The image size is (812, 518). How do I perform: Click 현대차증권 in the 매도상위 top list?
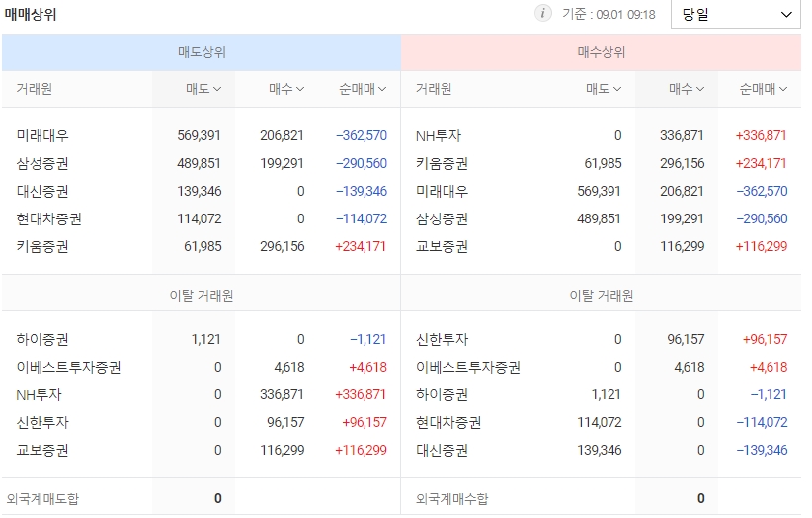[48, 218]
